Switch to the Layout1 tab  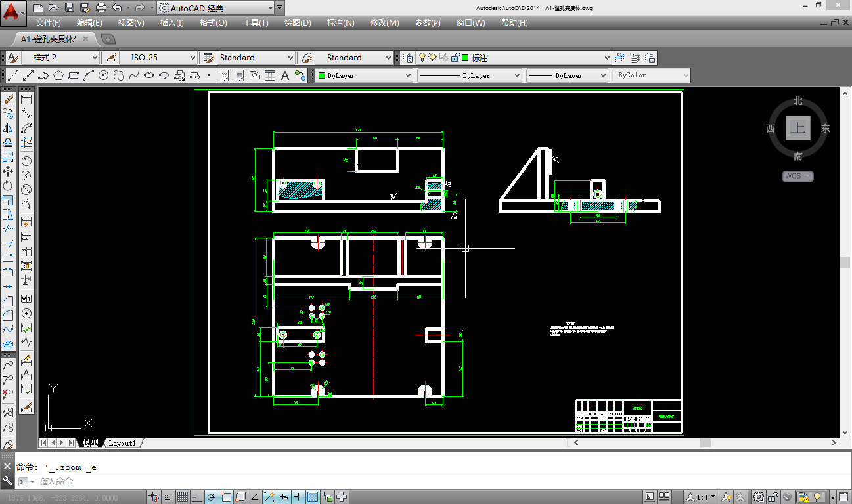click(122, 443)
